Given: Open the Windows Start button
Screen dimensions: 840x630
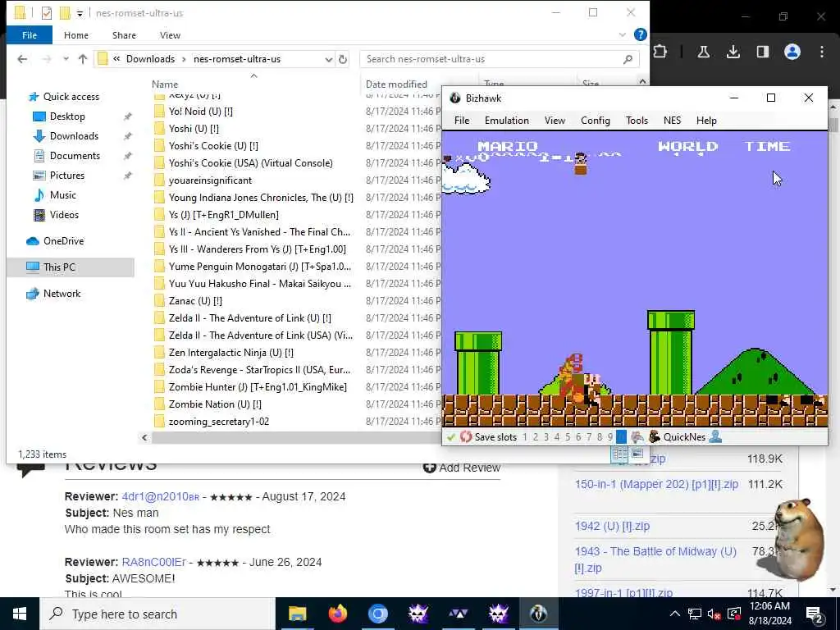Looking at the screenshot, I should coord(20,614).
